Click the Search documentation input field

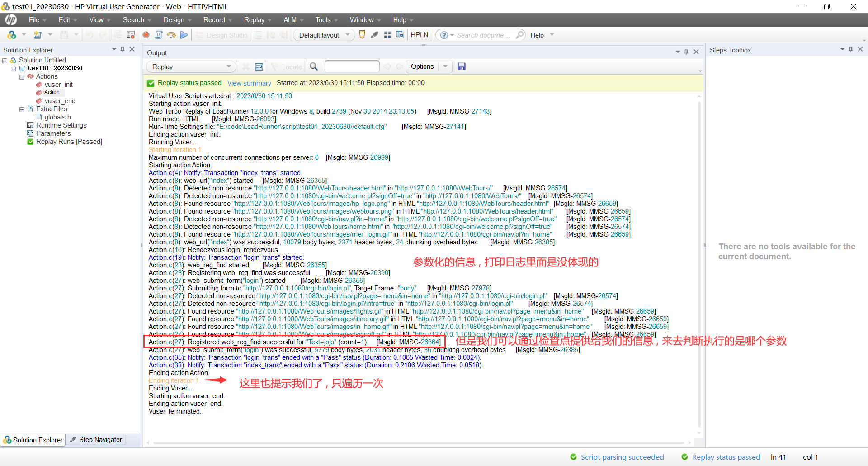point(484,35)
